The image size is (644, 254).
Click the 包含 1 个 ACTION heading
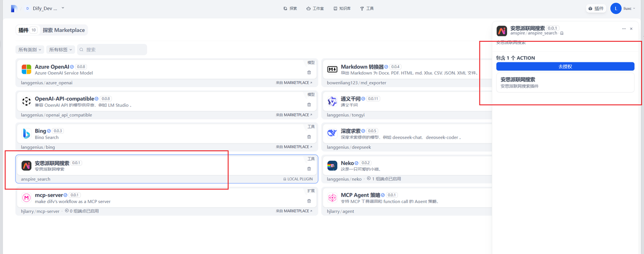pos(516,58)
